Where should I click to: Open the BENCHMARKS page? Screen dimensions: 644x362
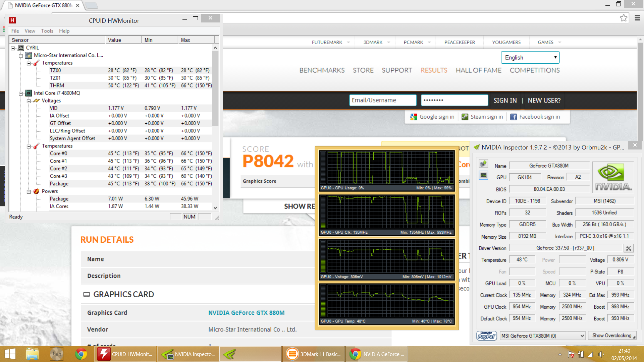click(322, 70)
